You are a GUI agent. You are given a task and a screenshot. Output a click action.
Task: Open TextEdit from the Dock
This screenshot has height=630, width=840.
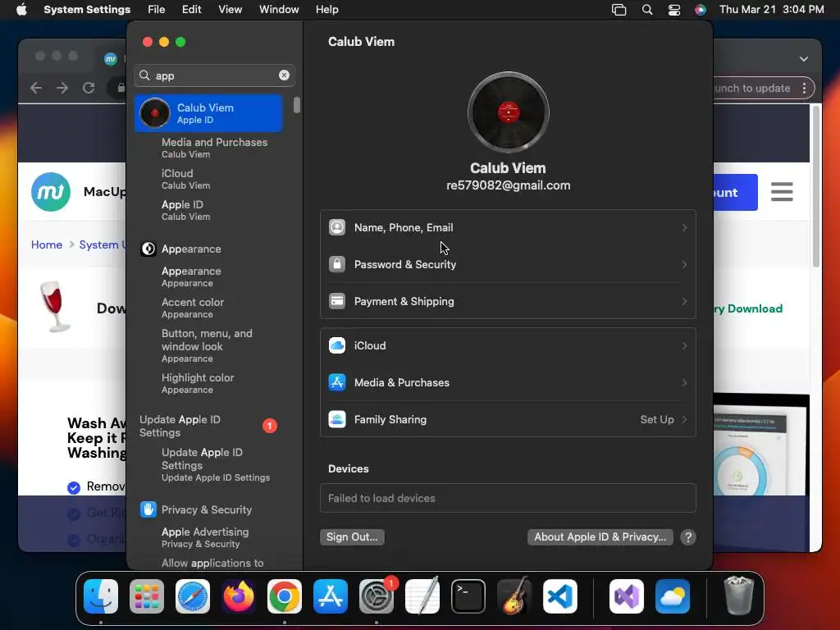pyautogui.click(x=422, y=596)
